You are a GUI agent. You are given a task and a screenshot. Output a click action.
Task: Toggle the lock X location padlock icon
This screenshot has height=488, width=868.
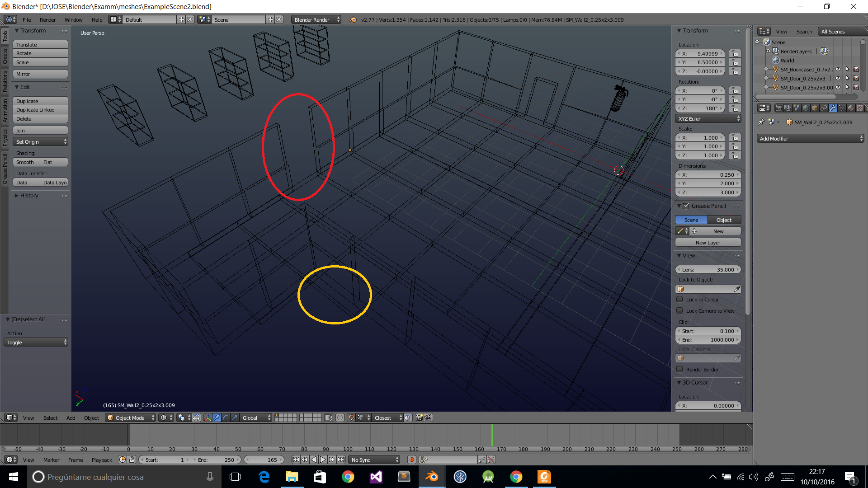[735, 53]
